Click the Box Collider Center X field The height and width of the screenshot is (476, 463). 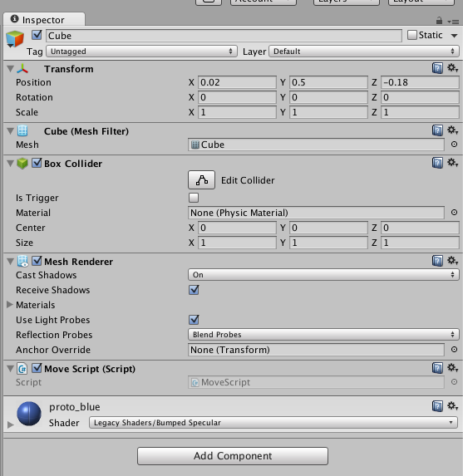237,228
